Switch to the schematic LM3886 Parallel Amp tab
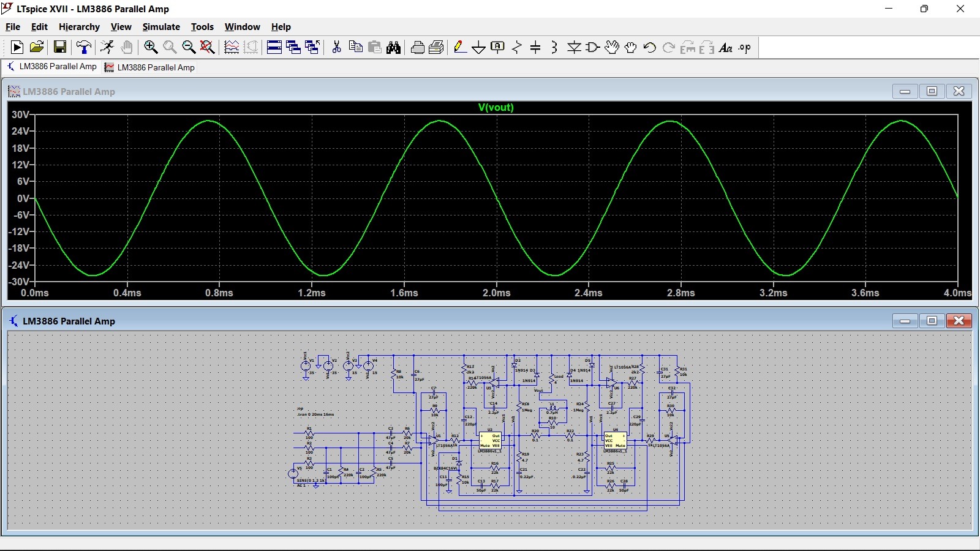This screenshot has height=551, width=980. (52, 67)
